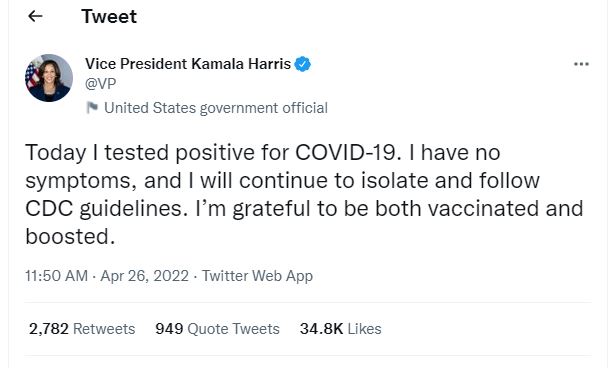Click the flag icon beside government official label
The image size is (616, 368).
click(92, 108)
